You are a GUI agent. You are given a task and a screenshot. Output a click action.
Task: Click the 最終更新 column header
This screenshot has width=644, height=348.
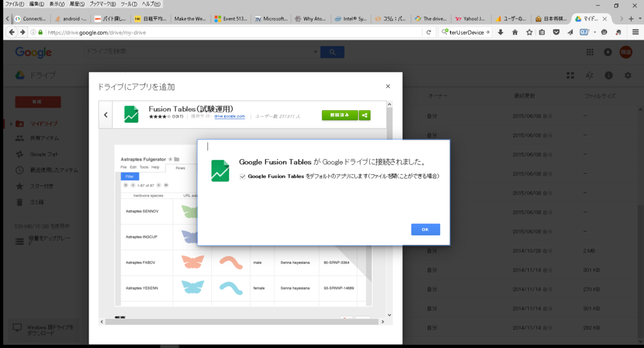525,96
